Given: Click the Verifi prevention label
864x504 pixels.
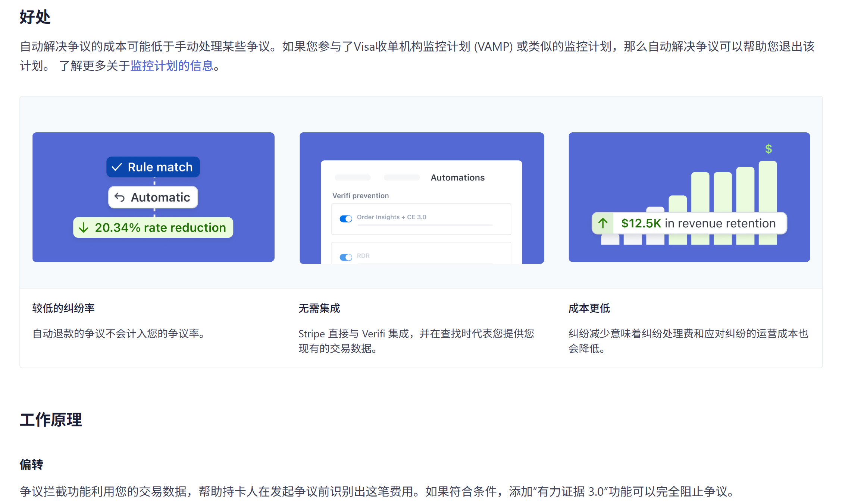Looking at the screenshot, I should click(360, 196).
